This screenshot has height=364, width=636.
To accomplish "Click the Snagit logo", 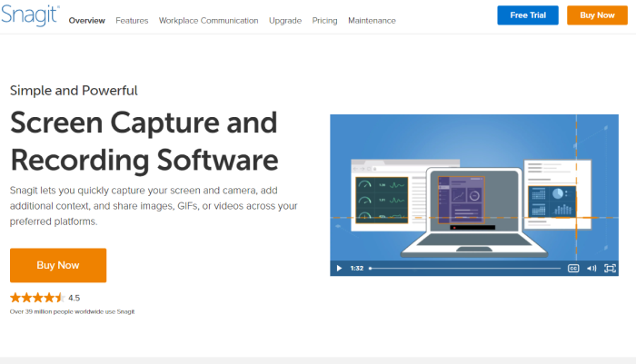I will 30,15.
